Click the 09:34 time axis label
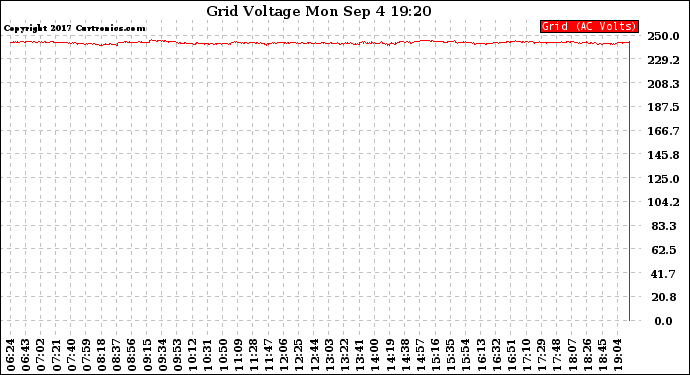This screenshot has height=375, width=690. coord(162,355)
